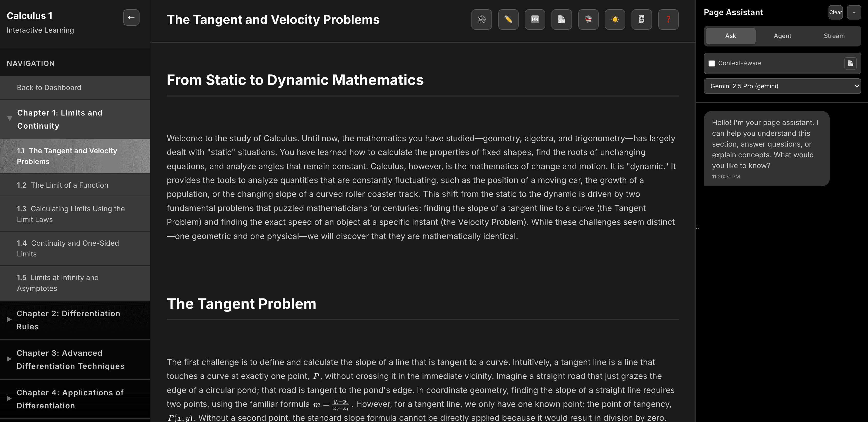Click the gray document page icon in toolbar

(x=561, y=20)
